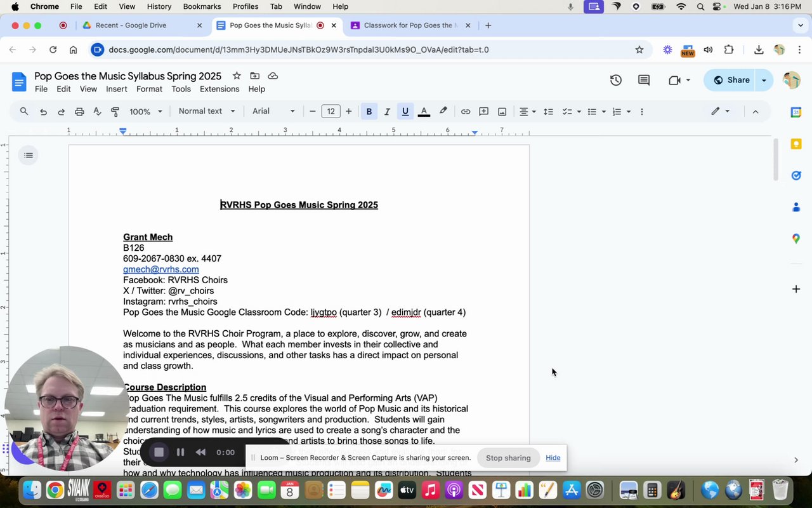
Task: Print the document using the printer icon
Action: [x=79, y=112]
